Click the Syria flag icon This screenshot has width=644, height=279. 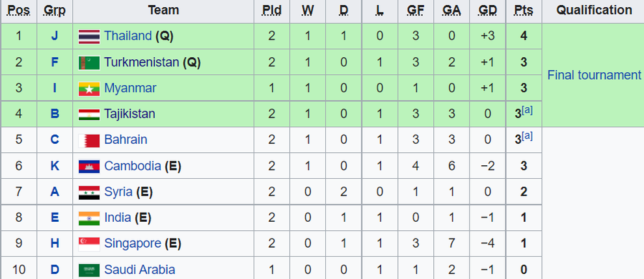point(89,193)
